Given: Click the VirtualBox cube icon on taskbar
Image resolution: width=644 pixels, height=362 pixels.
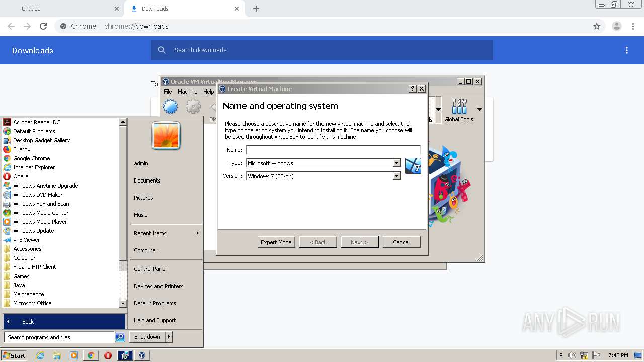Looking at the screenshot, I should (x=142, y=355).
